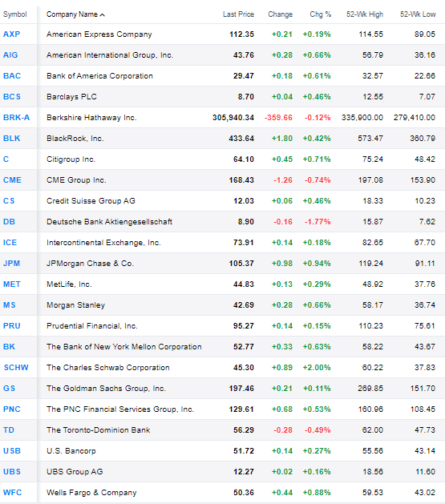Viewport: 445px width, 504px height.
Task: Click BlackRock 52-week high 573.47
Action: pyautogui.click(x=370, y=139)
